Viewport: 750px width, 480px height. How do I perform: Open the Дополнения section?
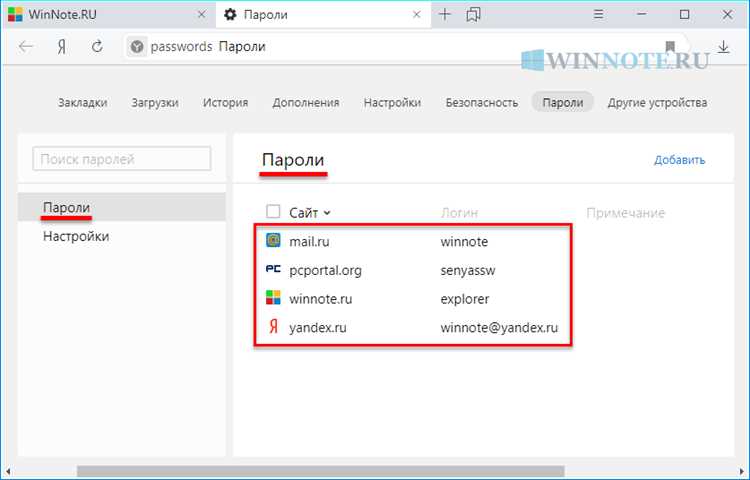point(306,102)
